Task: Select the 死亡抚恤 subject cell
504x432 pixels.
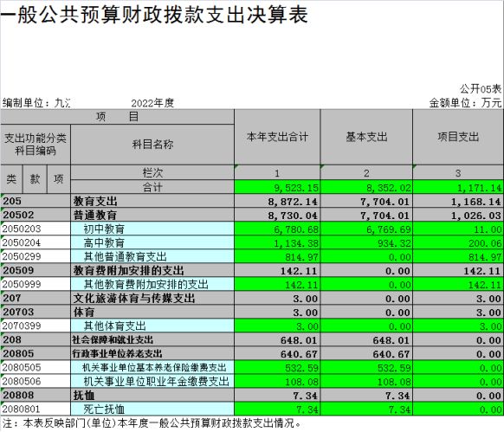Action: coord(152,409)
